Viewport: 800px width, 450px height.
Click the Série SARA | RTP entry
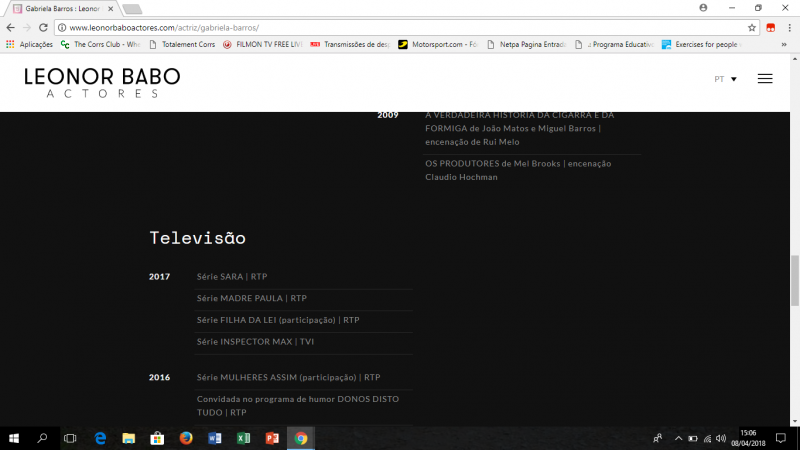point(232,277)
